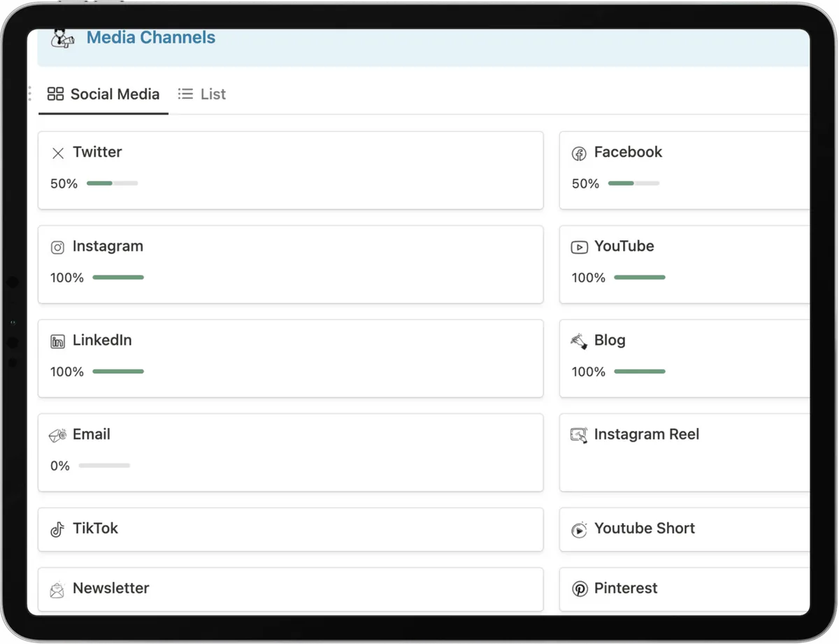
Task: Click Facebook's 50% progress bar
Action: 633,183
